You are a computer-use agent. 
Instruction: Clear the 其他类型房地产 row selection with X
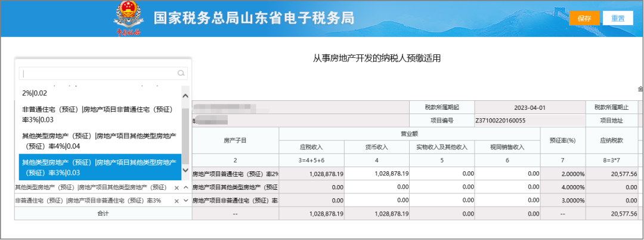point(177,187)
